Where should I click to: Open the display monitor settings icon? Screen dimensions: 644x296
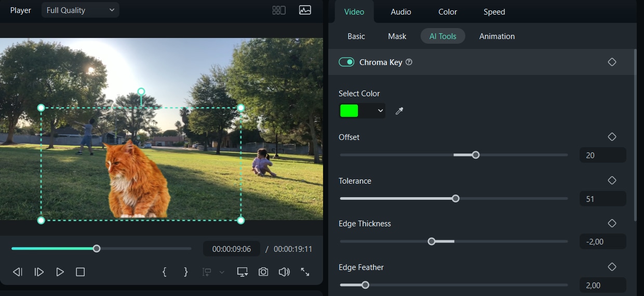click(x=242, y=272)
